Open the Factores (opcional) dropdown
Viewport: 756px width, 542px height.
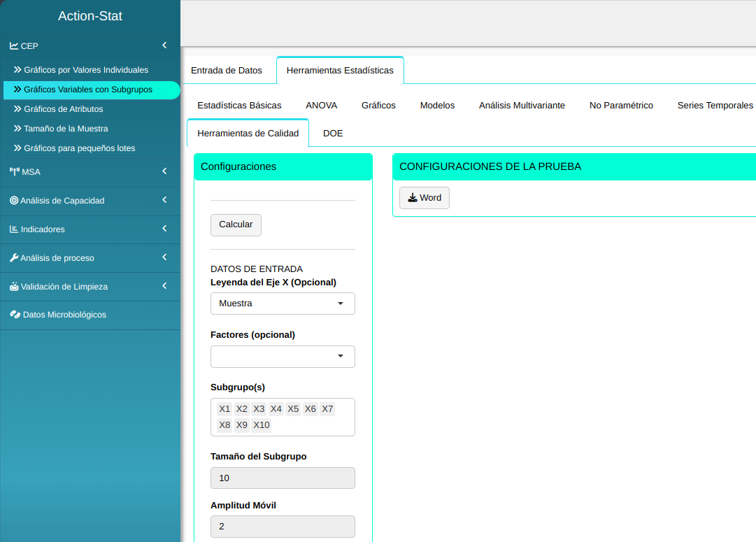click(283, 357)
